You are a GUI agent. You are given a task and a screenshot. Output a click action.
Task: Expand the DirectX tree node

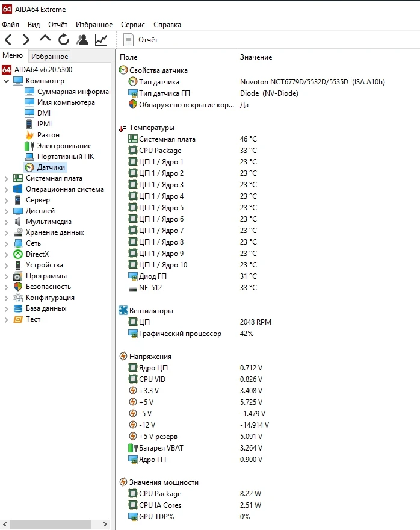(x=6, y=255)
